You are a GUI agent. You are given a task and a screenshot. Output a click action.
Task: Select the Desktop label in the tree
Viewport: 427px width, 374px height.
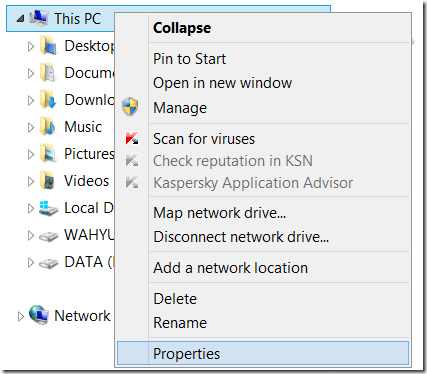(x=89, y=46)
